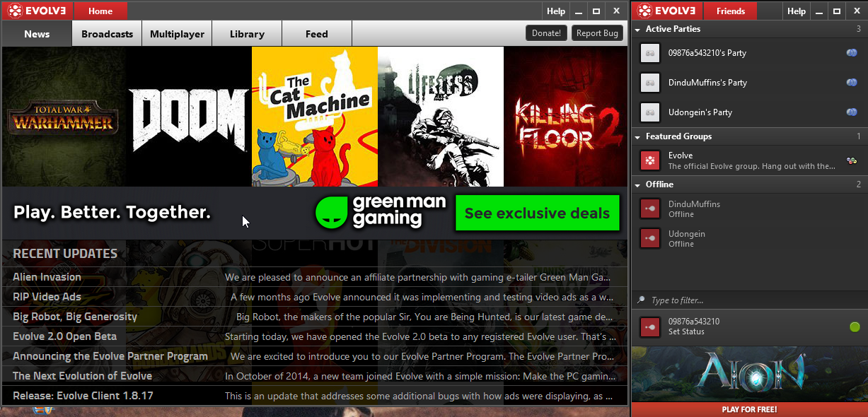Open the Evolve 2.0 Open Beta update
This screenshot has width=868, height=417.
click(315, 336)
